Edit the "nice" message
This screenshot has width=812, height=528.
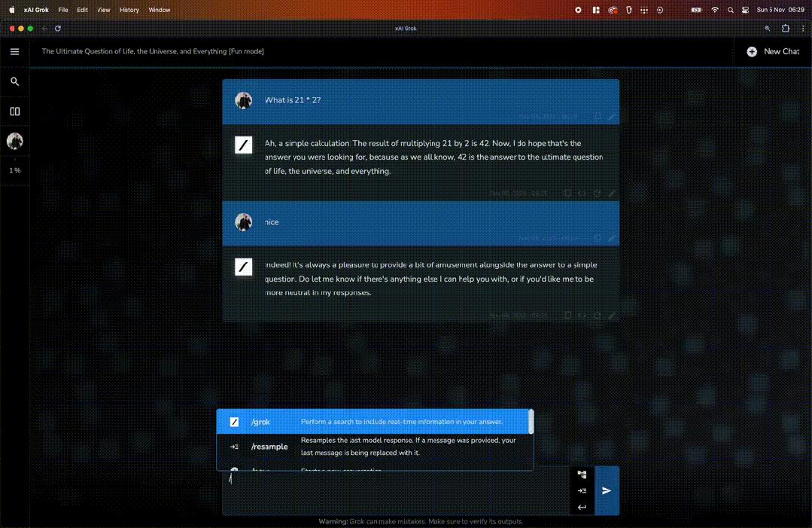(612, 238)
